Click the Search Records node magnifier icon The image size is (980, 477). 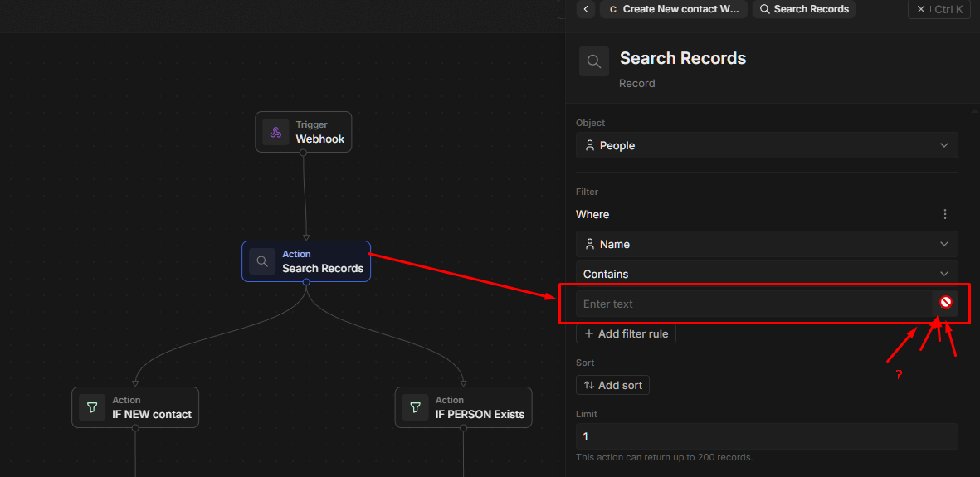(262, 261)
